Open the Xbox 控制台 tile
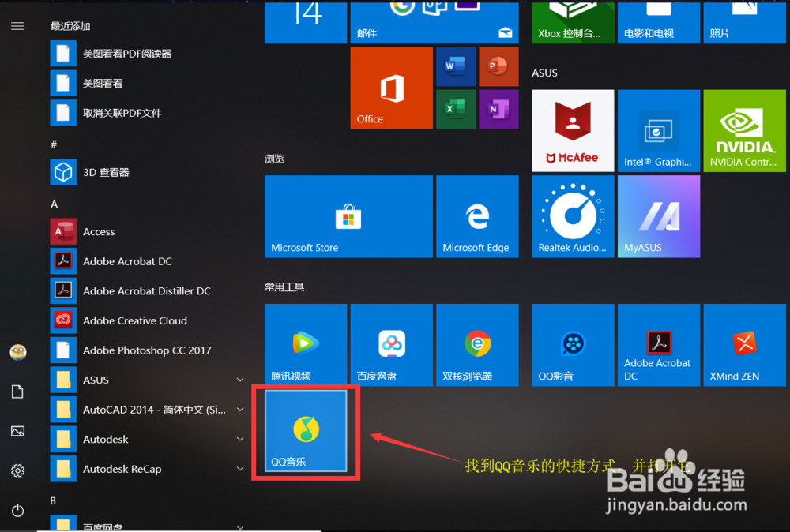Viewport: 790px width, 532px height. pos(573,22)
